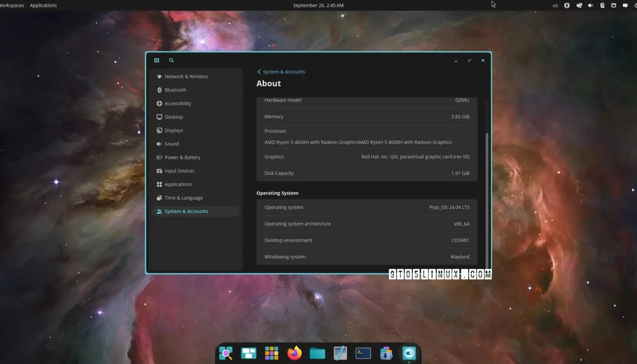The width and height of the screenshot is (637, 364).
Task: Select Displays in the settings sidebar
Action: [x=174, y=131]
